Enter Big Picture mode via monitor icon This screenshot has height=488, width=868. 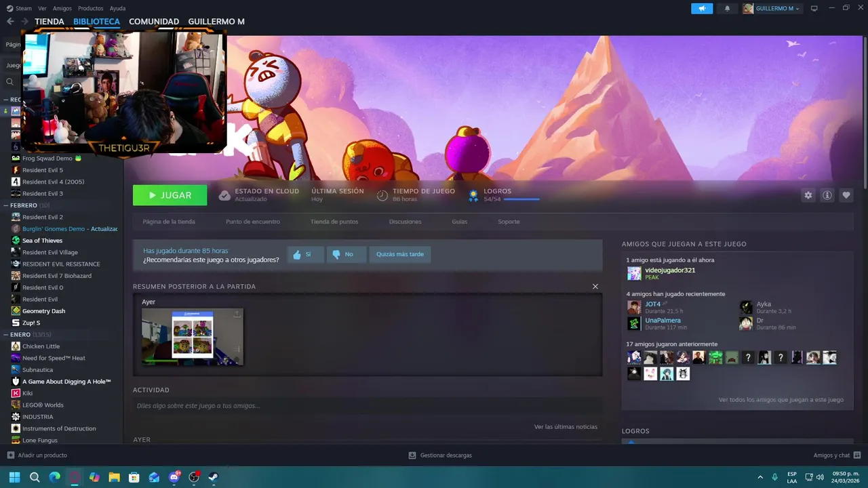coord(814,8)
